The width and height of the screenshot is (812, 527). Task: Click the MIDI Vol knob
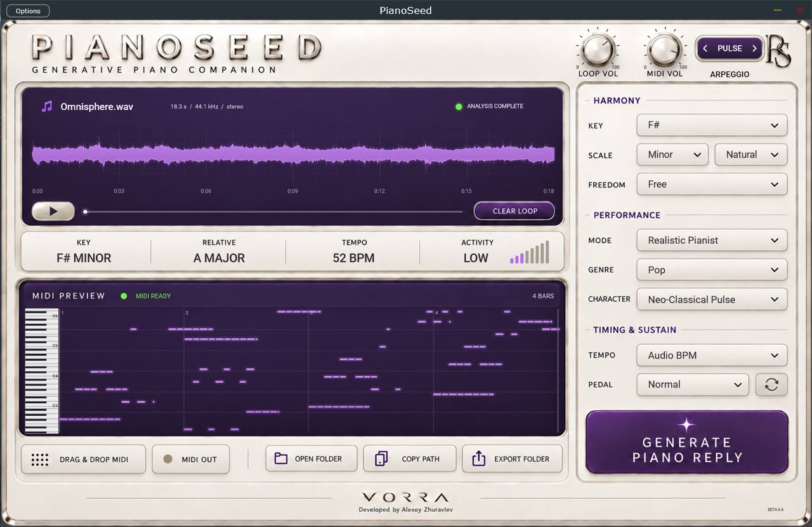(664, 50)
